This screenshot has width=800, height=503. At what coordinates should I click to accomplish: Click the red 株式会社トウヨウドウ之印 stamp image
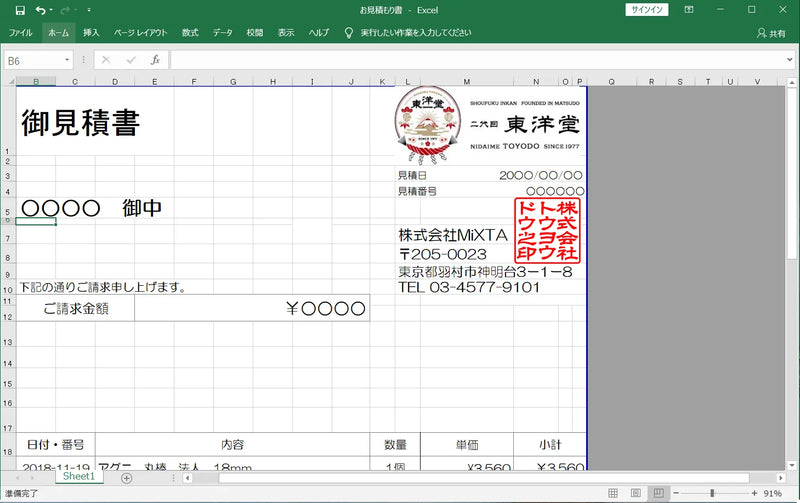[x=547, y=230]
